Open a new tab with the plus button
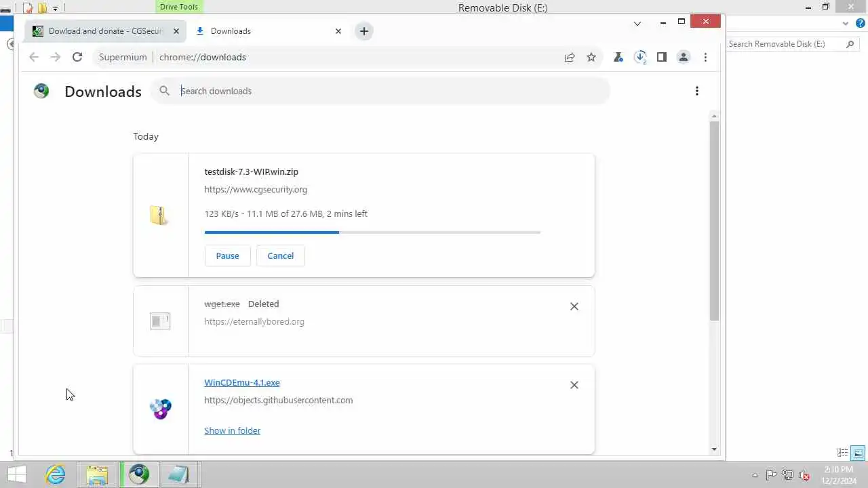Screen dimensions: 868x488 pos(364,30)
